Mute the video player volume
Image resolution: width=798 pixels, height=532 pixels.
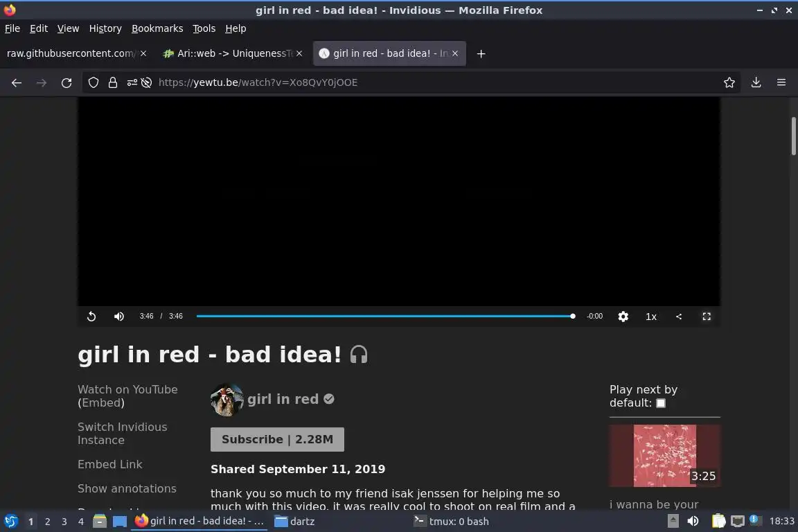pyautogui.click(x=119, y=317)
